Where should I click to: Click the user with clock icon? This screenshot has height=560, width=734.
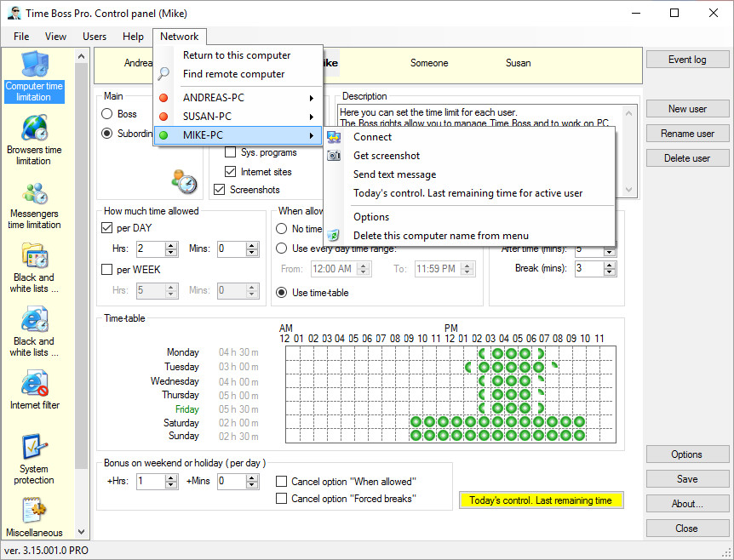pyautogui.click(x=184, y=181)
